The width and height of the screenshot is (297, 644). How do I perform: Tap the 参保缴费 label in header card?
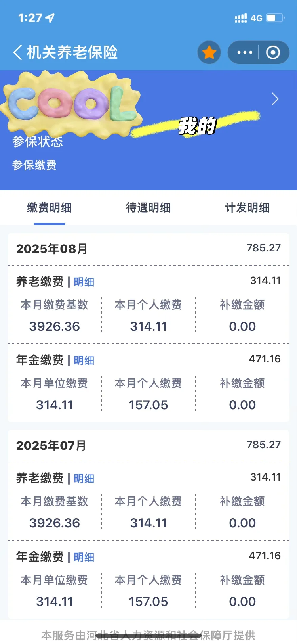(x=34, y=165)
